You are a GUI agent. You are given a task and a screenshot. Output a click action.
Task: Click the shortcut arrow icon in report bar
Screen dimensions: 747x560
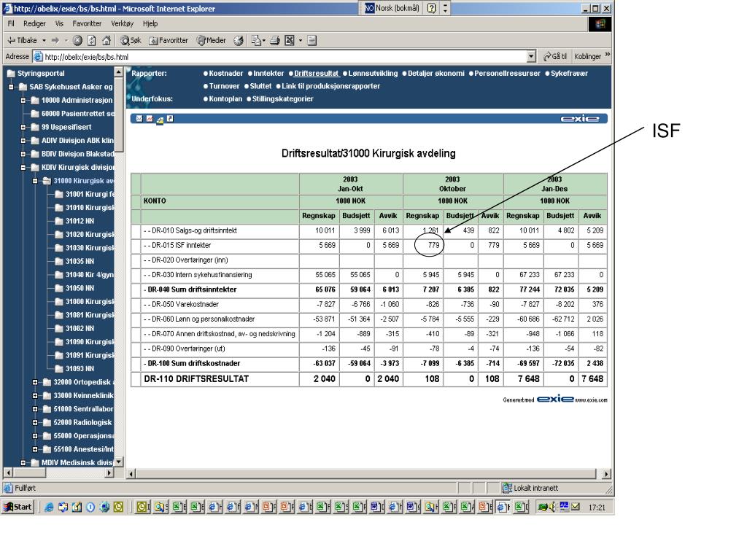click(x=170, y=119)
